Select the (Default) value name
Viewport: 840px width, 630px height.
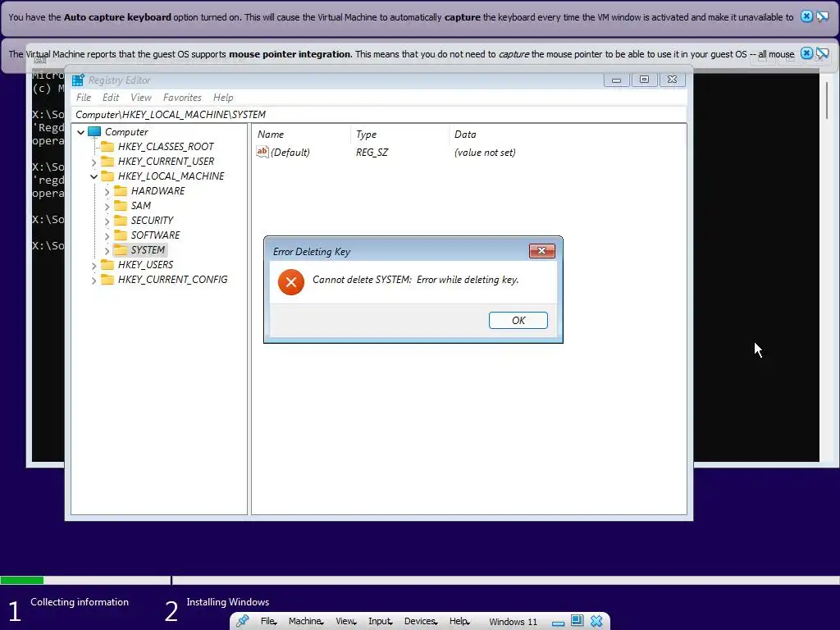(290, 152)
